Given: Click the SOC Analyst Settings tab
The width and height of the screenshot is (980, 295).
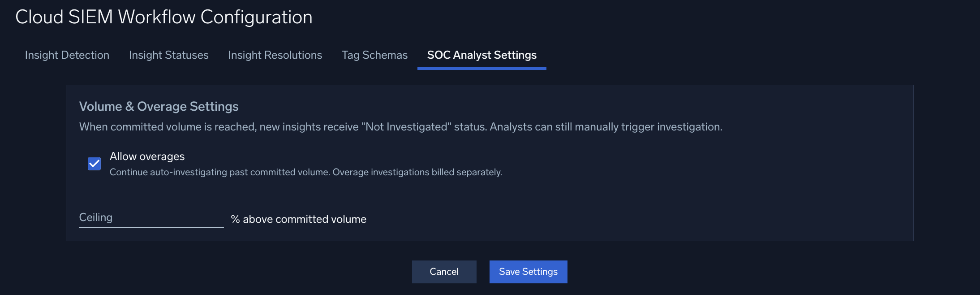Looking at the screenshot, I should pos(482,55).
